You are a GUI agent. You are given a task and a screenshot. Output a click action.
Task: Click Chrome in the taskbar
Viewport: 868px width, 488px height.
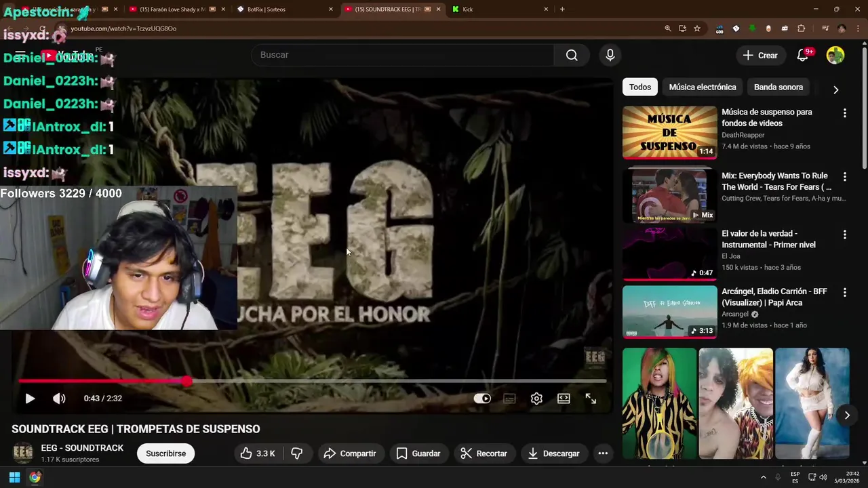pos(35,477)
